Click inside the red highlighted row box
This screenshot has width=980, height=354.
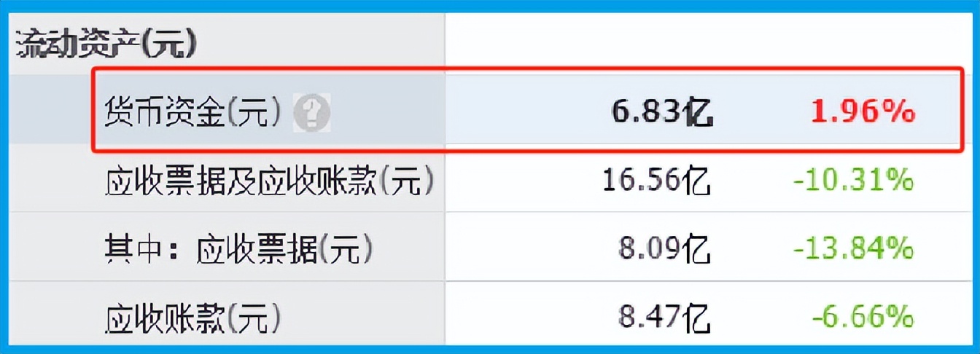(528, 109)
